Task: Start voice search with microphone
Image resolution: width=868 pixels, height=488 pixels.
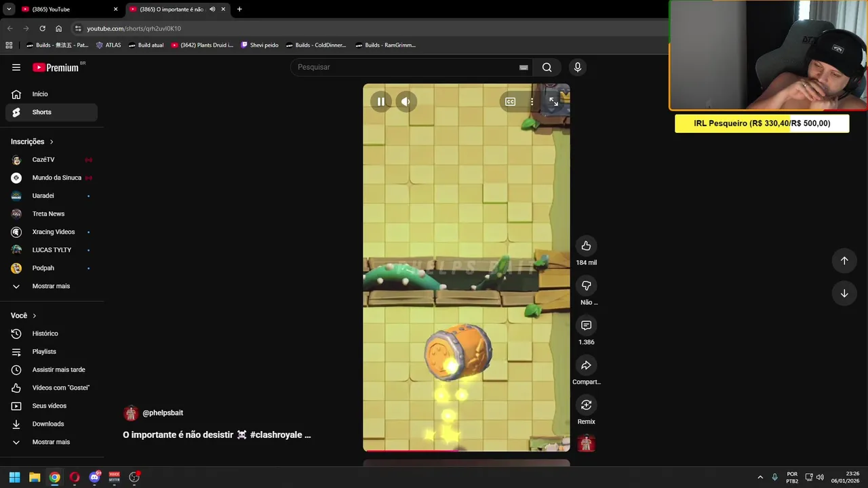Action: click(x=577, y=67)
